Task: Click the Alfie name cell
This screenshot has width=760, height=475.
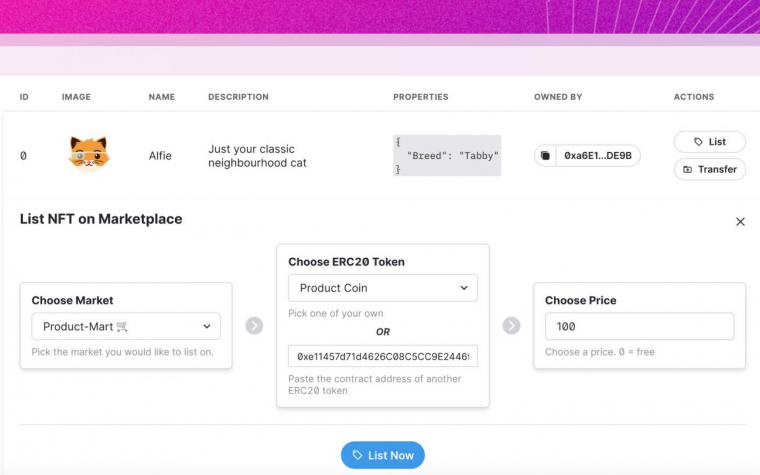Action: tap(160, 156)
